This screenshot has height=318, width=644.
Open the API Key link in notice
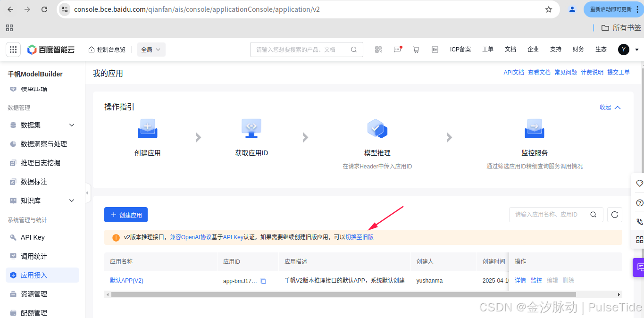[x=233, y=237]
